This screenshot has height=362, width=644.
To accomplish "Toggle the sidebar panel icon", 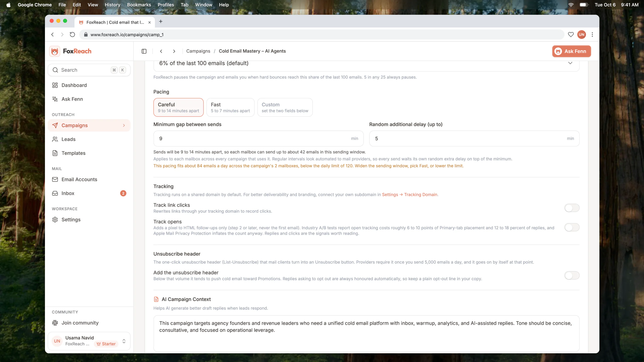I will tap(144, 51).
